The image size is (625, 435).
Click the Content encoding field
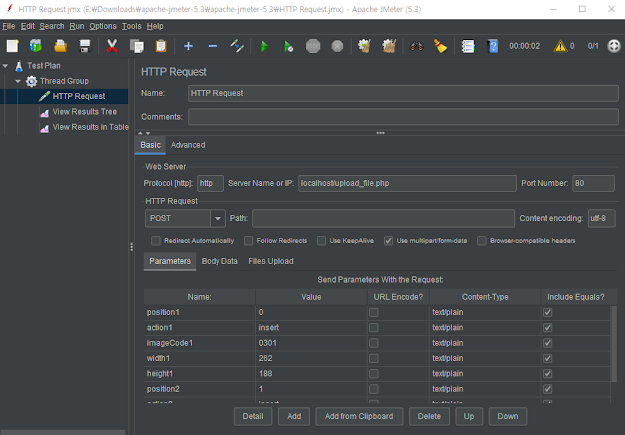click(601, 218)
